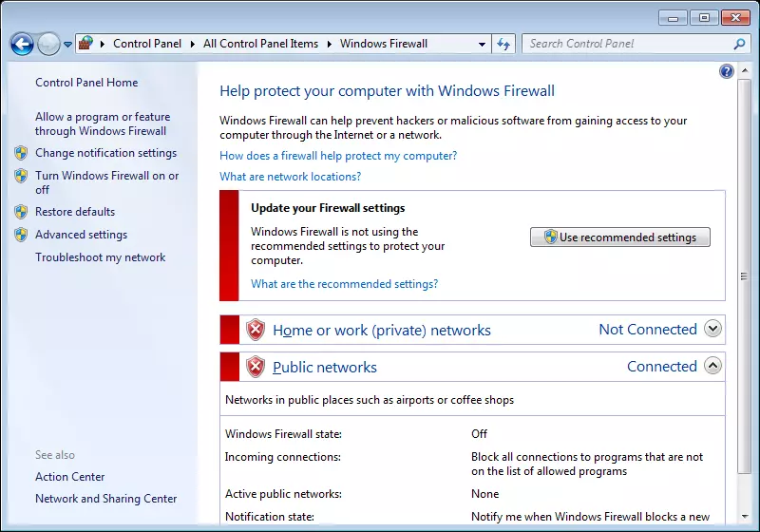Refresh the Windows Firewall page
This screenshot has height=532, width=760.
click(503, 44)
